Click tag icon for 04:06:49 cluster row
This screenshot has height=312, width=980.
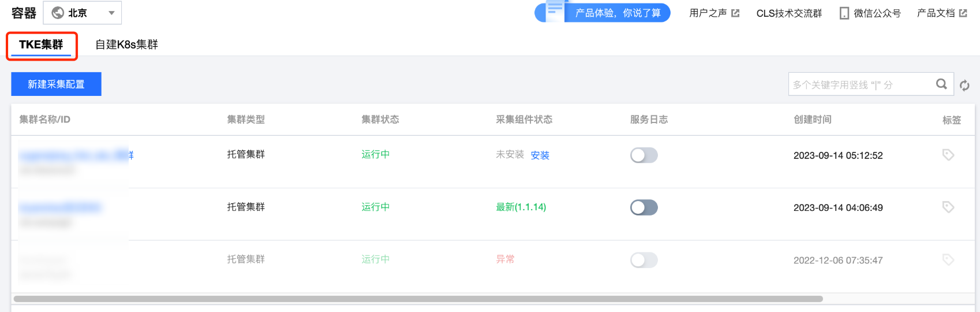(948, 207)
